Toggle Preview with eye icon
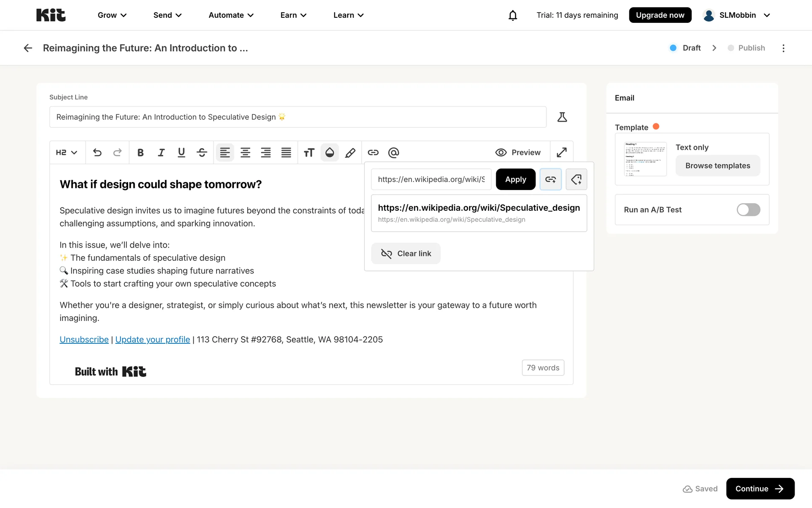The height and width of the screenshot is (508, 812). (518, 152)
